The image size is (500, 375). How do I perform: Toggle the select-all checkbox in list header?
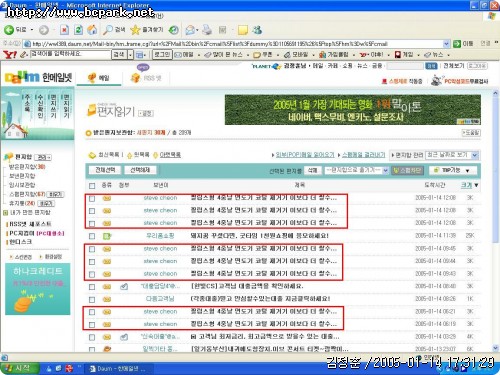[92, 186]
